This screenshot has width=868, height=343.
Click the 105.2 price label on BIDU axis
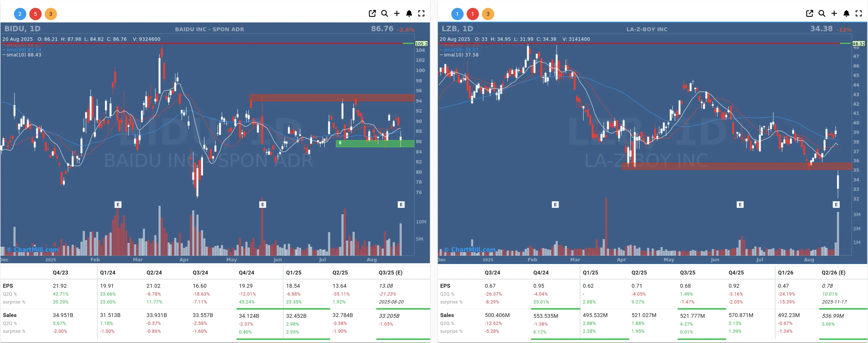coord(421,44)
